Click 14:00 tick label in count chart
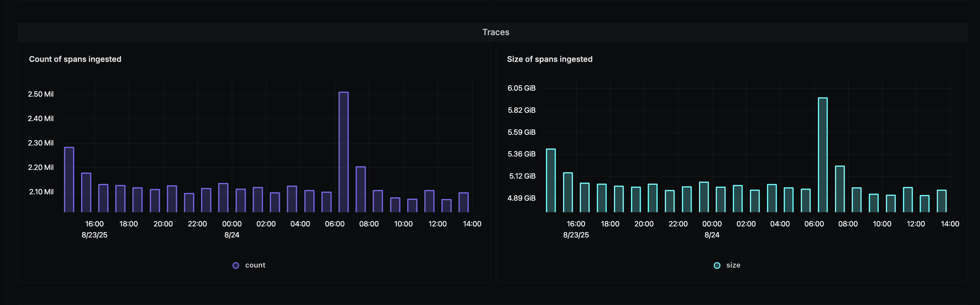 (472, 224)
